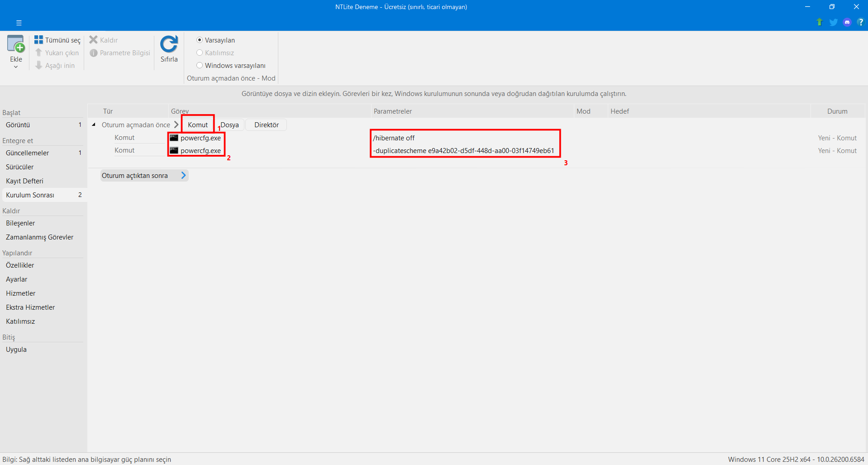Screen dimensions: 868x465
Task: Sort by the Görev column header
Action: coord(269,111)
